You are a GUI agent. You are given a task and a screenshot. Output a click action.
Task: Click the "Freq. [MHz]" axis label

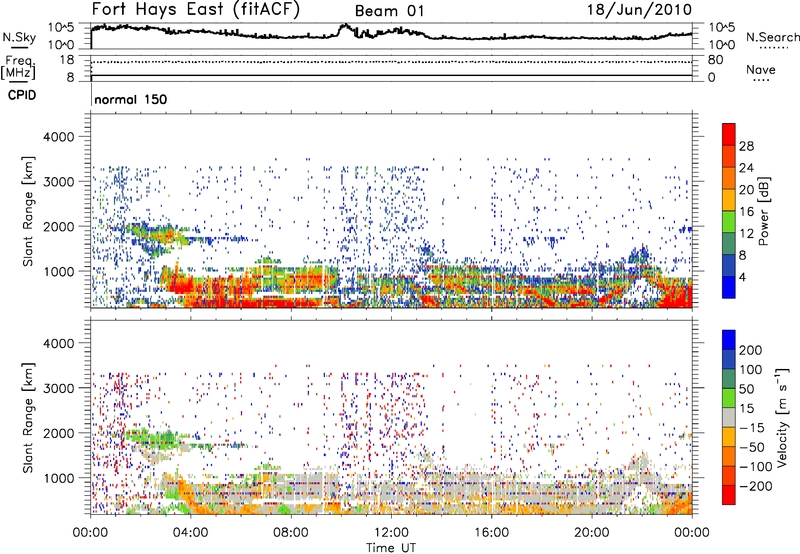coord(18,68)
